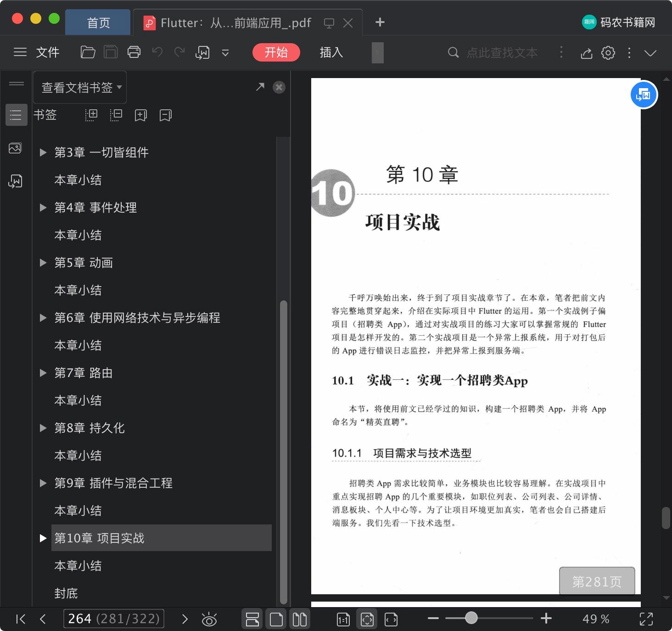This screenshot has width=672, height=631.
Task: Pop out the bookmark panel arrow
Action: [260, 86]
